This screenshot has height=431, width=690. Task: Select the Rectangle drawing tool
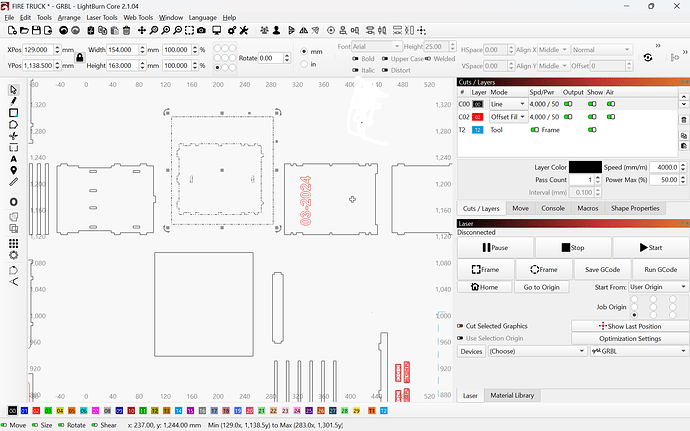pyautogui.click(x=14, y=113)
